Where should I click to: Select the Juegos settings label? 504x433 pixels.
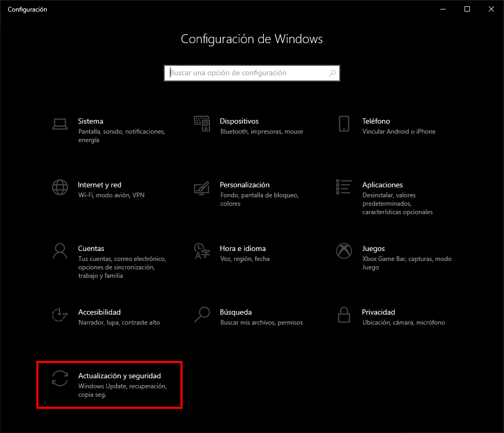click(374, 248)
